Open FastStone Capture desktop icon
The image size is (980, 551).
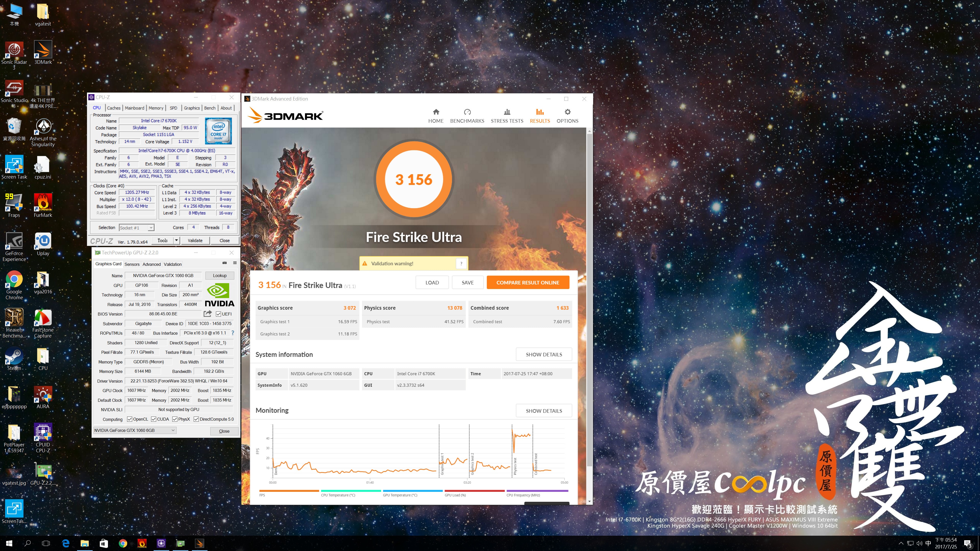[x=43, y=323]
